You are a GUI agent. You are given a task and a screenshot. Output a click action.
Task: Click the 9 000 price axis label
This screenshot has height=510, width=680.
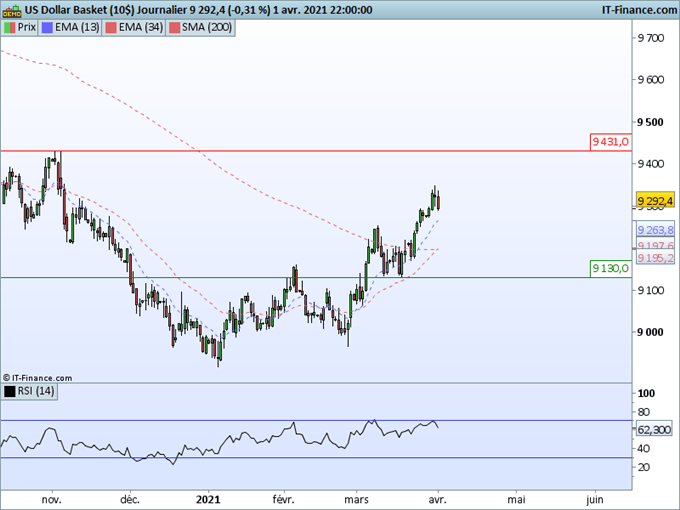[x=651, y=332]
